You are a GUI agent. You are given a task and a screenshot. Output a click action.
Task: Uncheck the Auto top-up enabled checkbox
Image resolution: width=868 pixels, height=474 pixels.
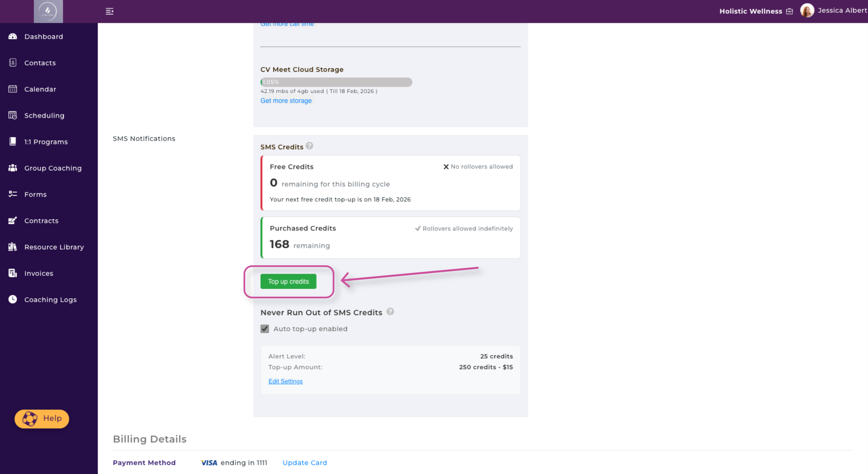(x=265, y=329)
